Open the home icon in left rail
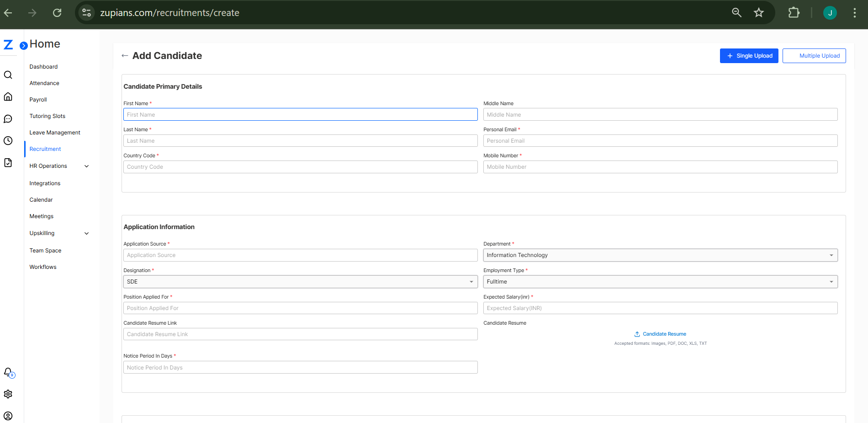The height and width of the screenshot is (423, 868). (8, 97)
